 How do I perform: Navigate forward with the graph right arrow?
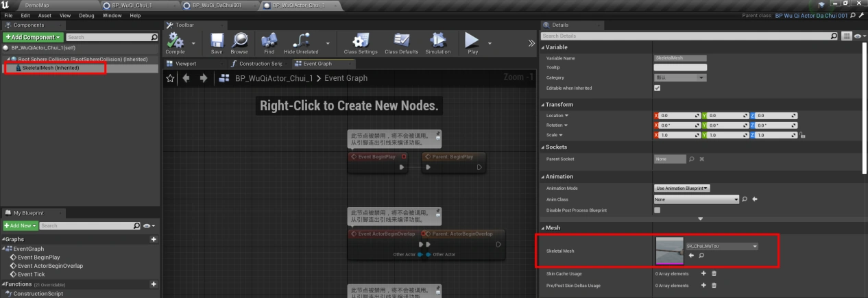[204, 78]
